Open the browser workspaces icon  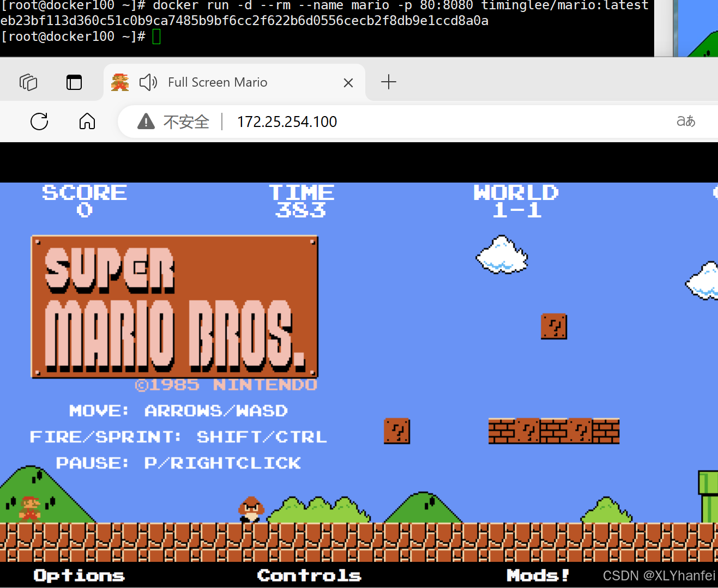tap(28, 82)
